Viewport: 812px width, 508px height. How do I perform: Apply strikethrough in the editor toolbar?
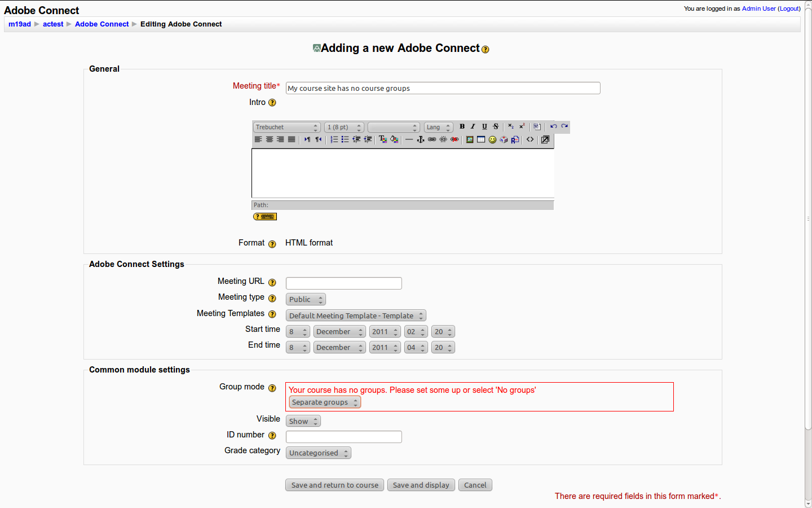pos(496,126)
